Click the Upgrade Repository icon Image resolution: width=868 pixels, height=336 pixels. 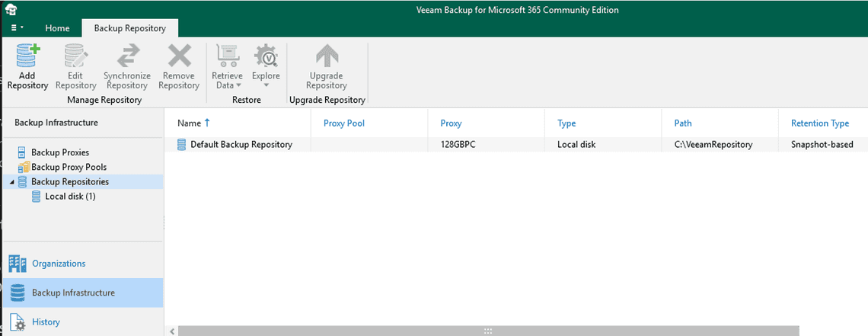[327, 56]
